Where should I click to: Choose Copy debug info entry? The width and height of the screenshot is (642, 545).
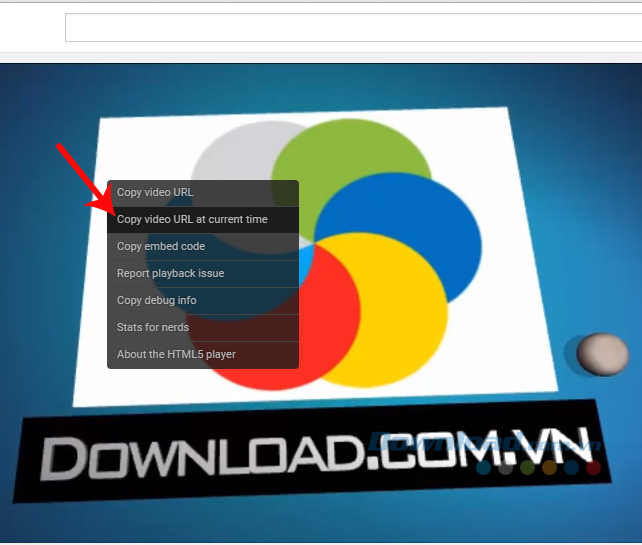click(203, 301)
